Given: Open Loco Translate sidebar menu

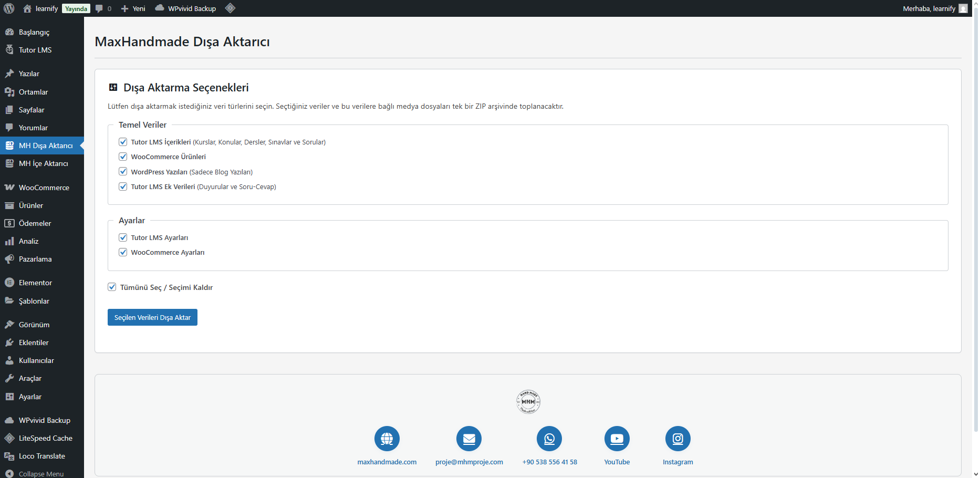Looking at the screenshot, I should coord(42,456).
